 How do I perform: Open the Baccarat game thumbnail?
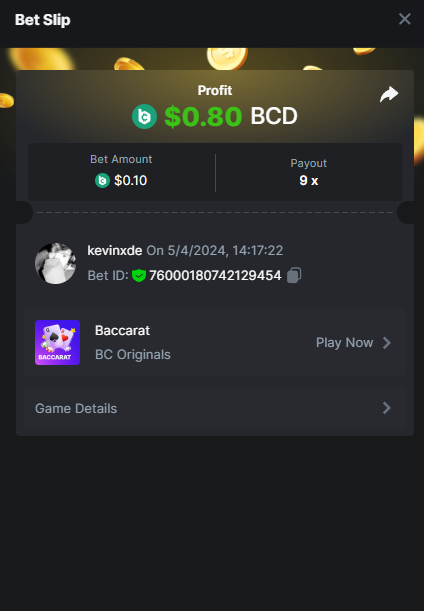58,343
